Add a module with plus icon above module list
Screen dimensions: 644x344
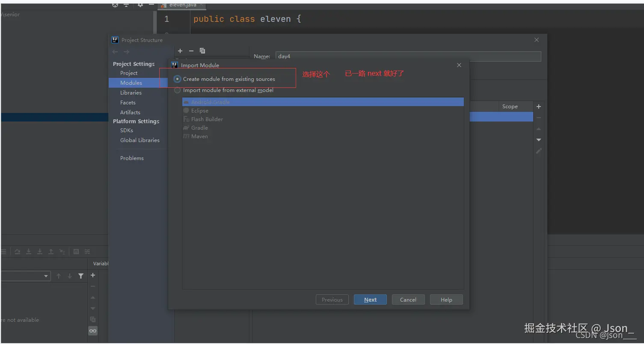(180, 51)
